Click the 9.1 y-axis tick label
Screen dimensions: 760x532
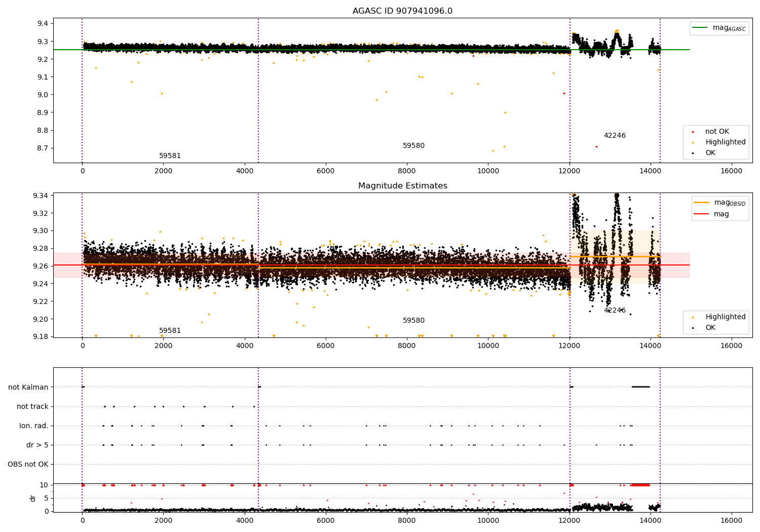point(43,77)
